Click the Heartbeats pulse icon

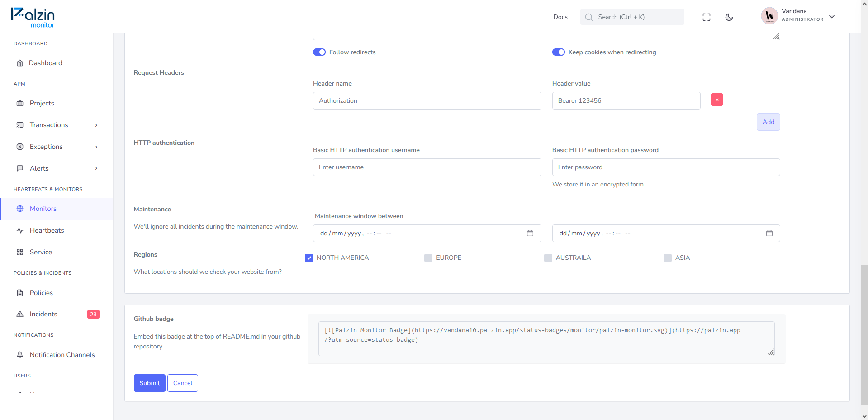tap(20, 230)
